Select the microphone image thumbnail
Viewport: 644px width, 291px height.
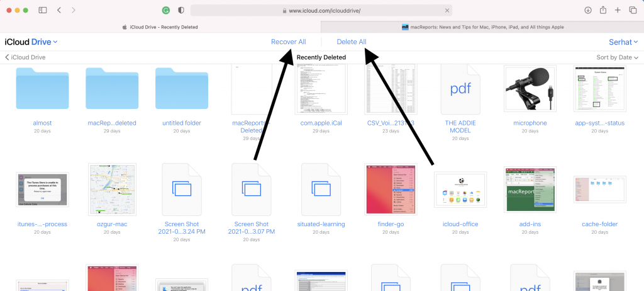(530, 88)
